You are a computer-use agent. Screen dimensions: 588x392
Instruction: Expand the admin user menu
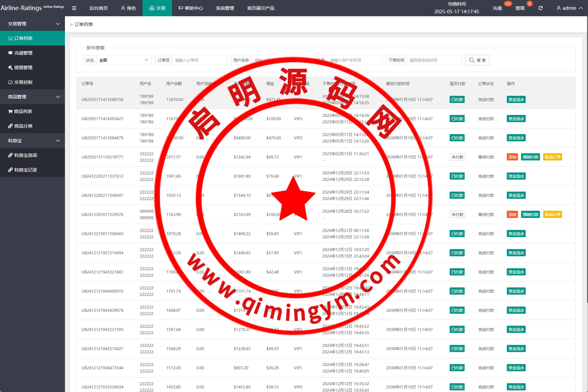point(569,8)
